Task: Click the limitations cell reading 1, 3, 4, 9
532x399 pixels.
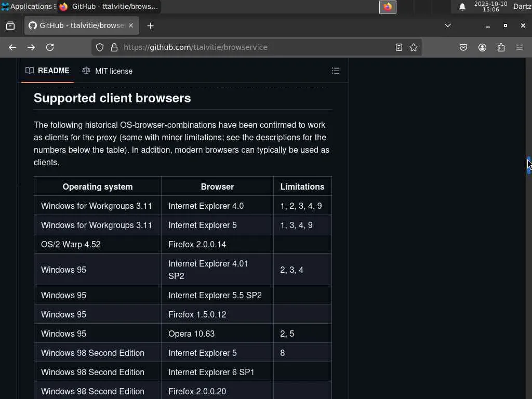Action: coord(302,225)
